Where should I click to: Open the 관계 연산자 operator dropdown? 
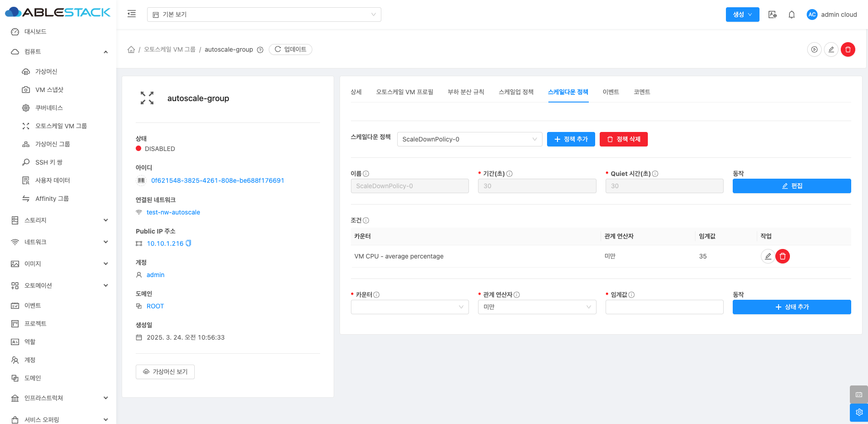[x=537, y=307]
